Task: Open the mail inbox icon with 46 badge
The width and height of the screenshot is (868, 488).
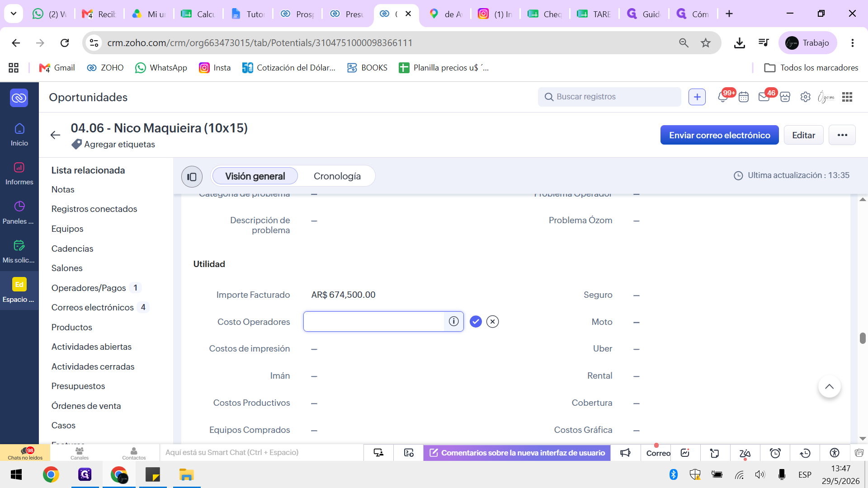Action: coord(764,97)
